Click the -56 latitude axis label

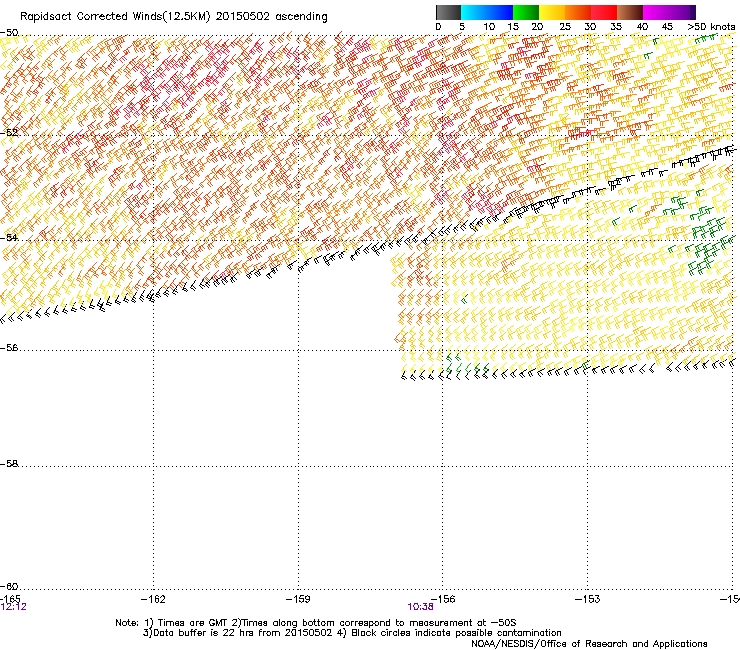(9, 347)
